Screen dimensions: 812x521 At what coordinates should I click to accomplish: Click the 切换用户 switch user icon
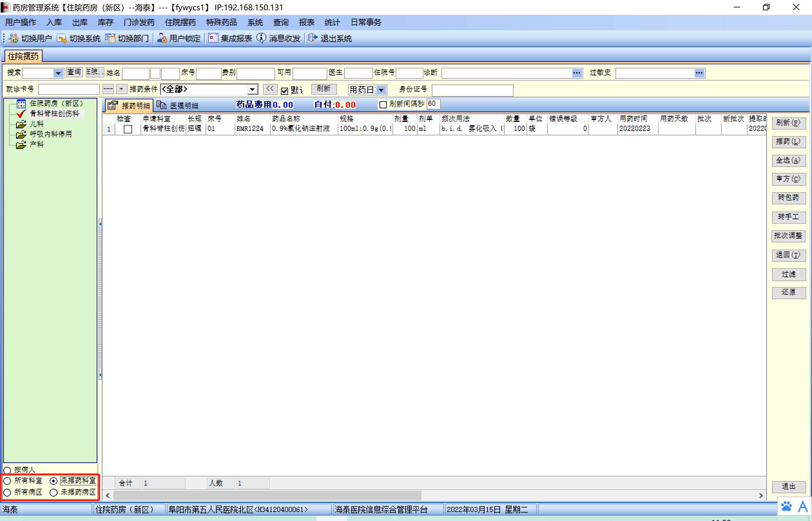[x=14, y=38]
